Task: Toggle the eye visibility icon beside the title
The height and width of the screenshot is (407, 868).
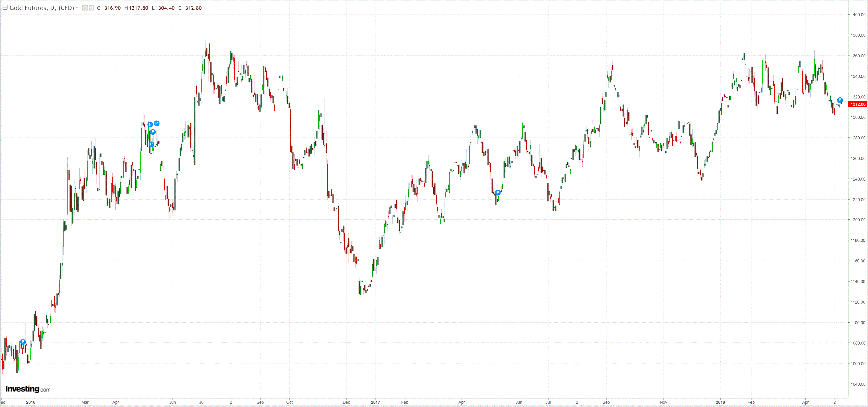Action: coord(85,8)
